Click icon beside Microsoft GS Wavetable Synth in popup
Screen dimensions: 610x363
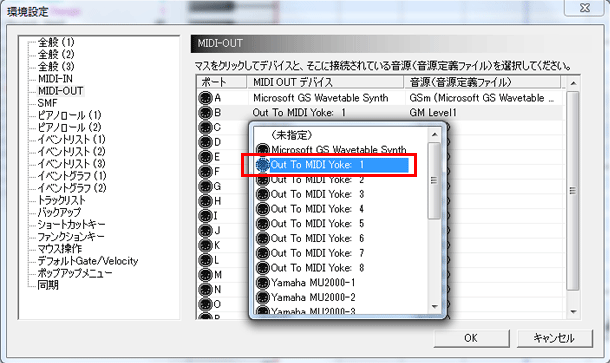click(263, 149)
